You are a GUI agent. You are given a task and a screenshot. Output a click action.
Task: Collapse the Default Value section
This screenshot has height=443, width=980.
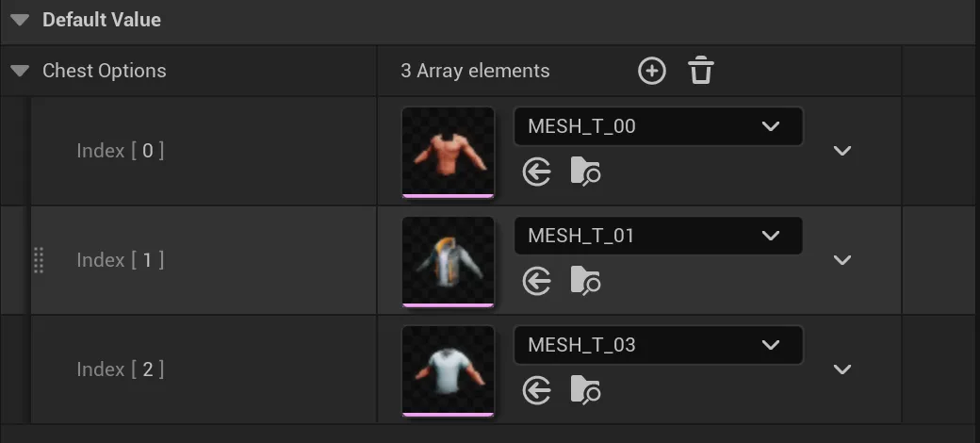(20, 20)
